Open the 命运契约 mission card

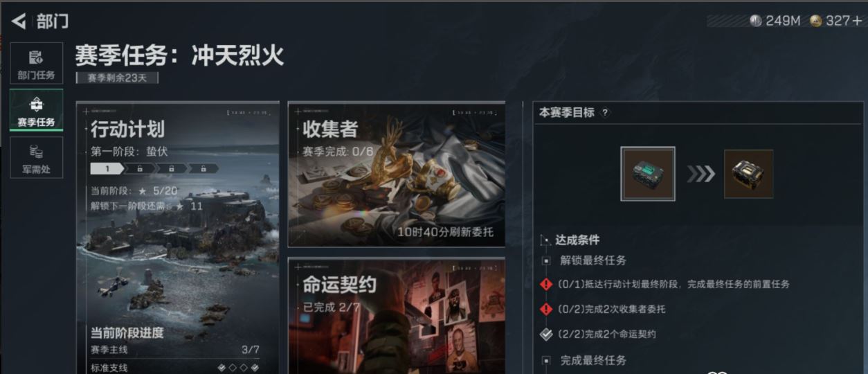[x=396, y=316]
